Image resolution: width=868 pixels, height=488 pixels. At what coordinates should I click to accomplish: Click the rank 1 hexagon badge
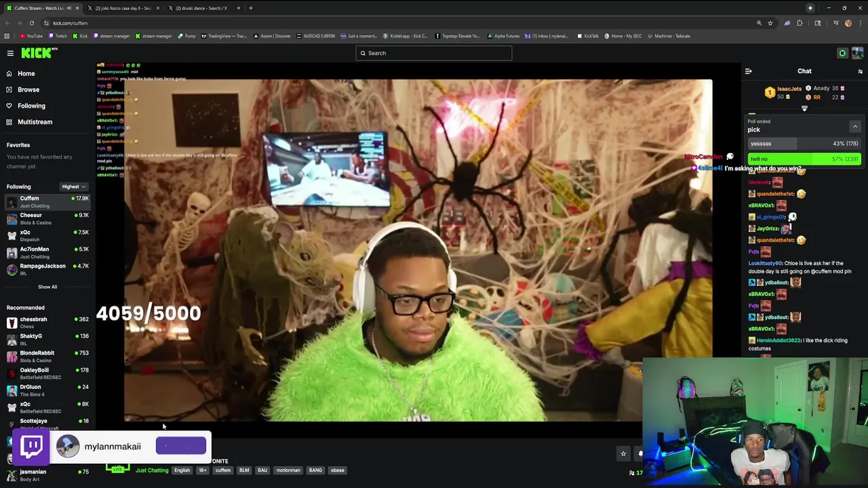770,93
